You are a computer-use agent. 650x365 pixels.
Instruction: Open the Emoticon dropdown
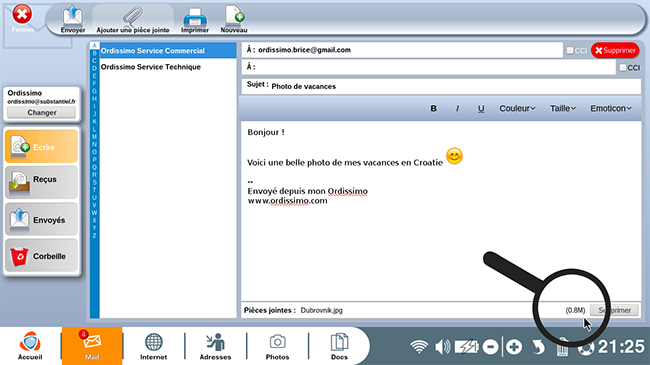[611, 108]
